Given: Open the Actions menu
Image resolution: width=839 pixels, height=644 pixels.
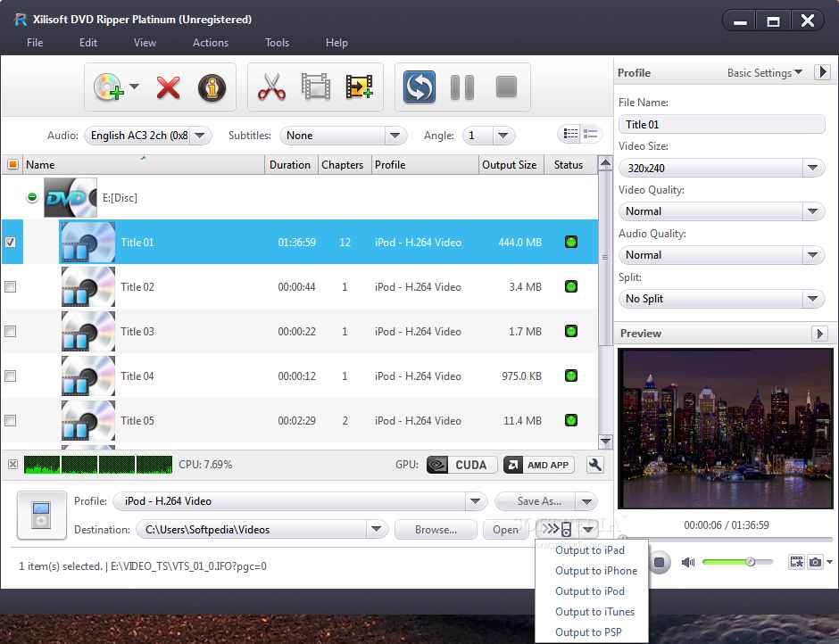Looking at the screenshot, I should [211, 43].
